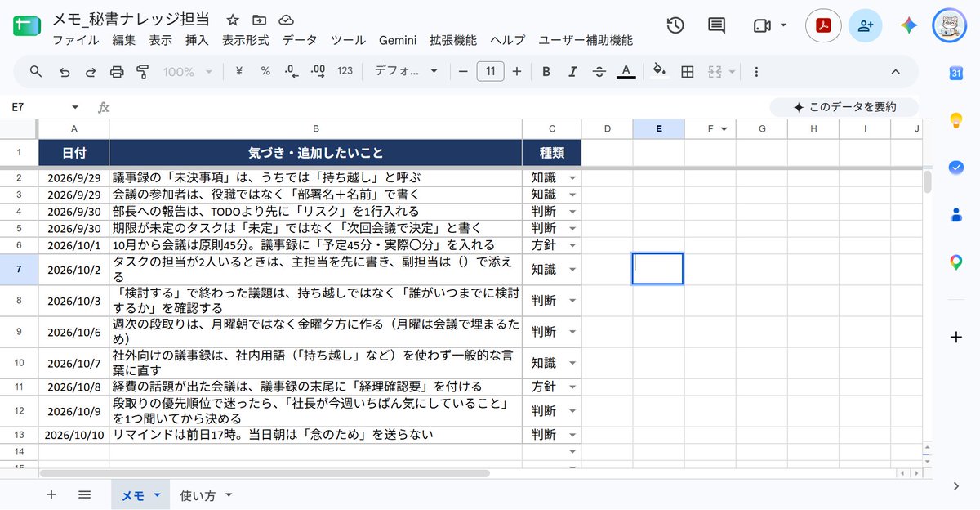
Task: Expand the font family dropdown
Action: (x=407, y=72)
